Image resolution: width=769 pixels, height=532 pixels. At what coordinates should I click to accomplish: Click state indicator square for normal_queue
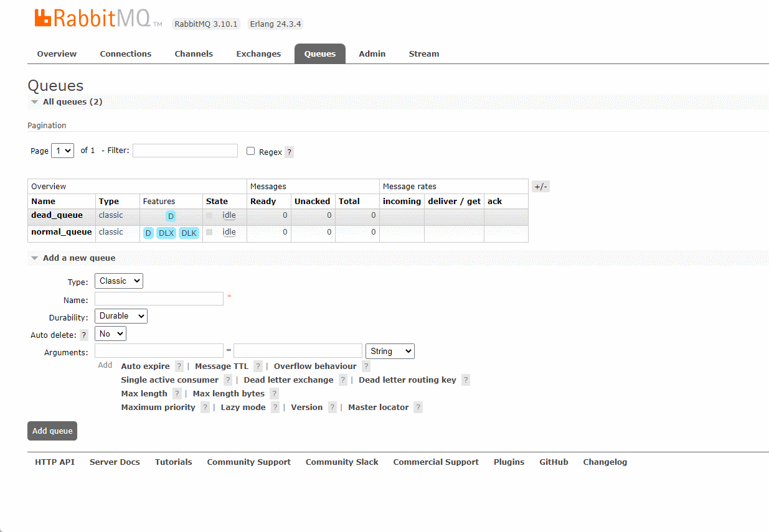click(x=209, y=232)
